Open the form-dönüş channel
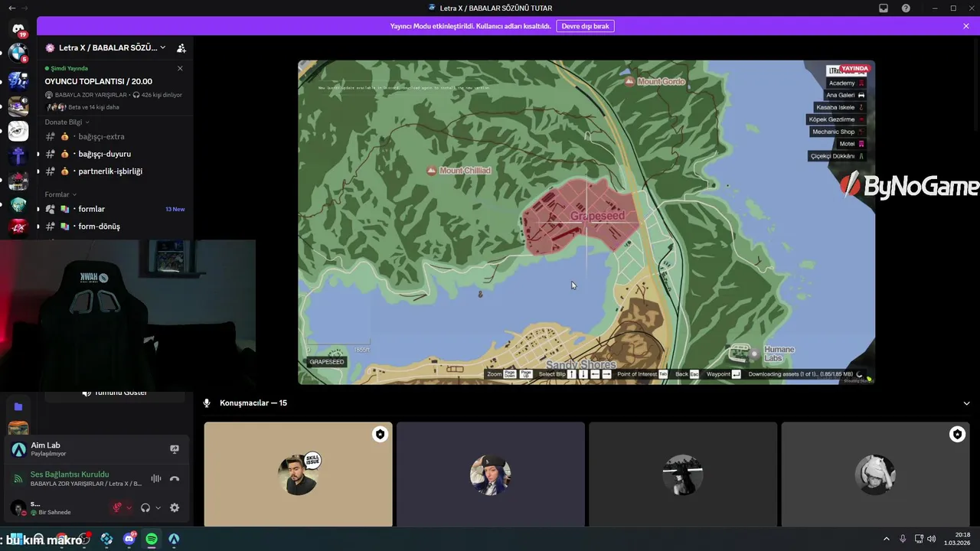980x551 pixels. [116, 227]
